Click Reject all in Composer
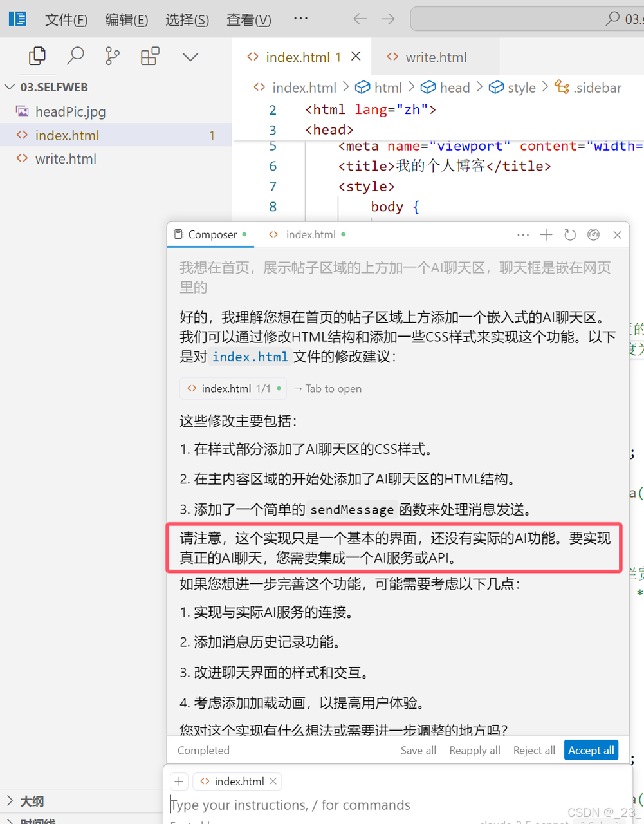 click(x=534, y=751)
